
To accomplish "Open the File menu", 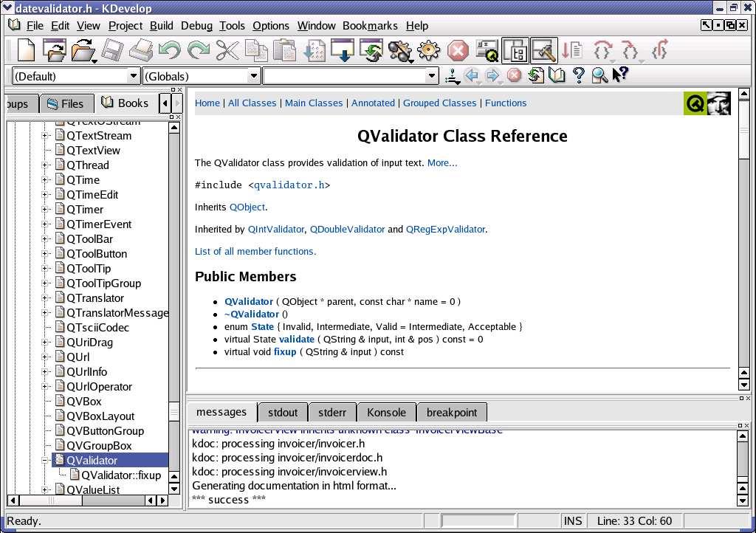I will [35, 26].
